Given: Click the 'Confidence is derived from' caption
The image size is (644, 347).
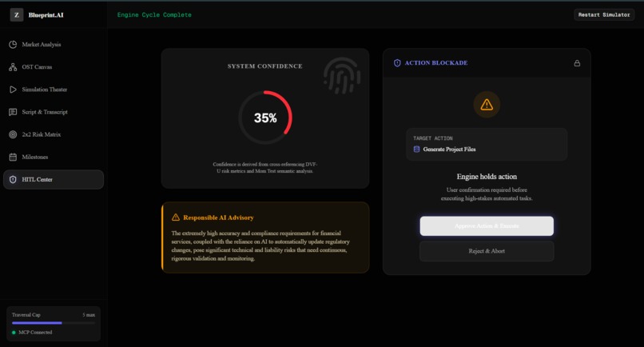Looking at the screenshot, I should (x=265, y=167).
